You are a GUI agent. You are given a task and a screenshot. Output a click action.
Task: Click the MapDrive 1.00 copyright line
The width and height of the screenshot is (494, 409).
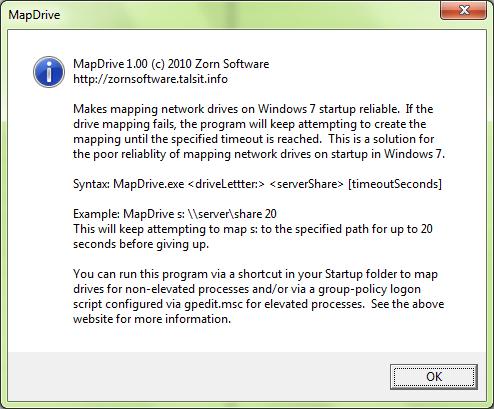point(171,64)
